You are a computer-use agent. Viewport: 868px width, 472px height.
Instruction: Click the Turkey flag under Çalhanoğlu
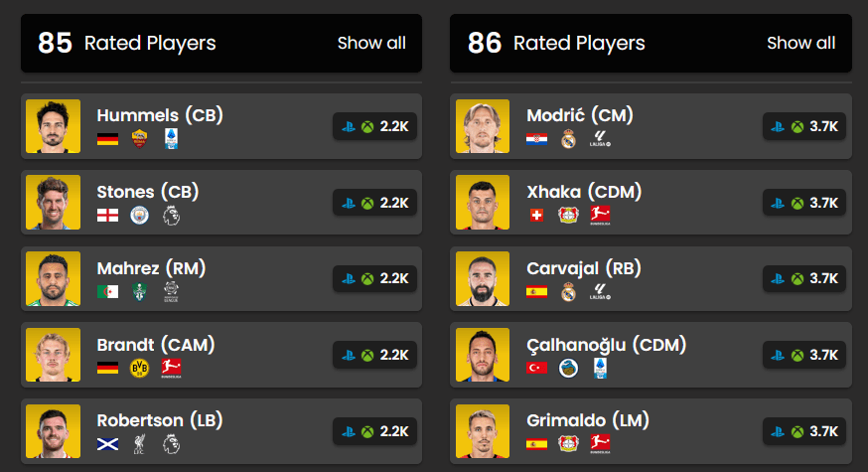[x=537, y=368]
